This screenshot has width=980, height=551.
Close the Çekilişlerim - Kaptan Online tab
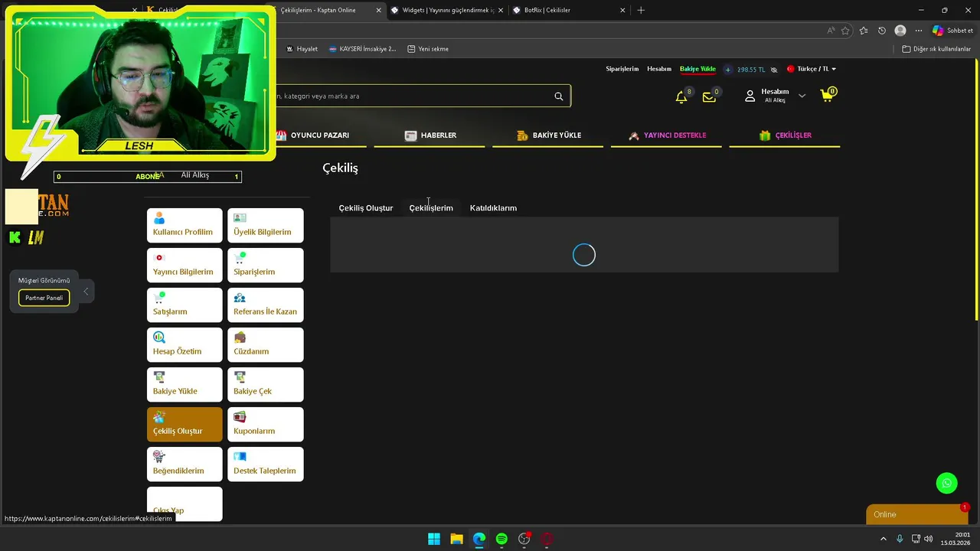click(x=378, y=10)
